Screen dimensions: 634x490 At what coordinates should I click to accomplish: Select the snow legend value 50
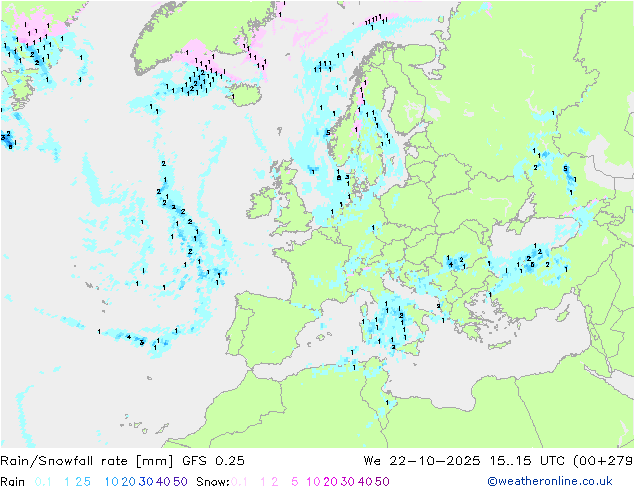(382, 482)
